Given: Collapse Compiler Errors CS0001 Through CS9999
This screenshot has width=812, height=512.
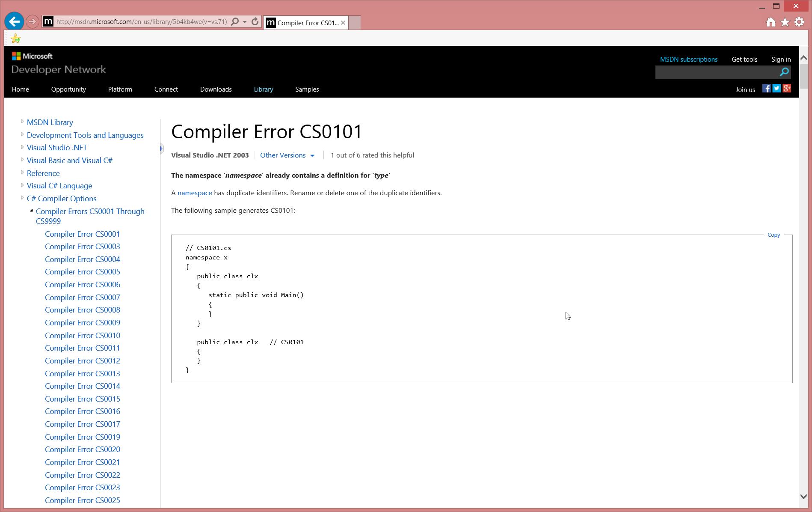Looking at the screenshot, I should click(x=31, y=211).
